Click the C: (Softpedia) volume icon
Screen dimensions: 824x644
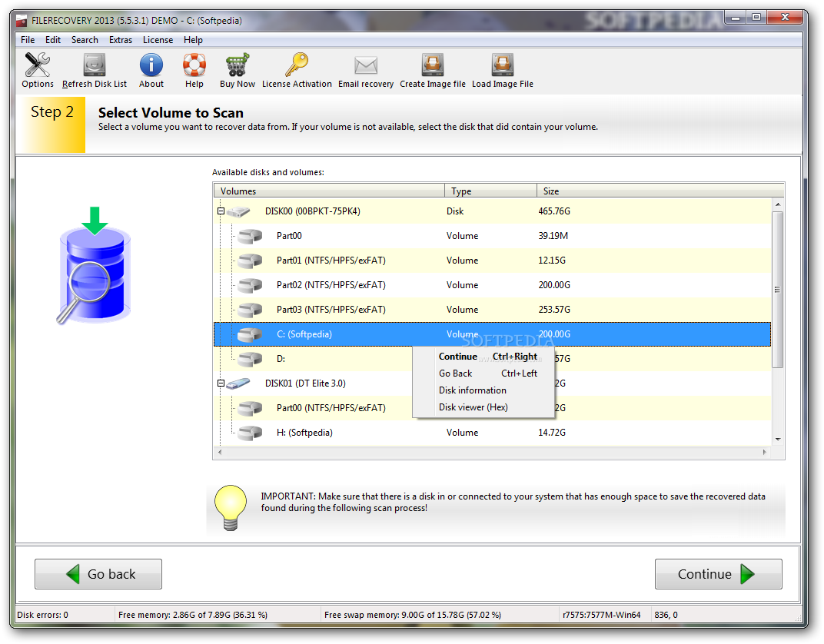click(250, 334)
